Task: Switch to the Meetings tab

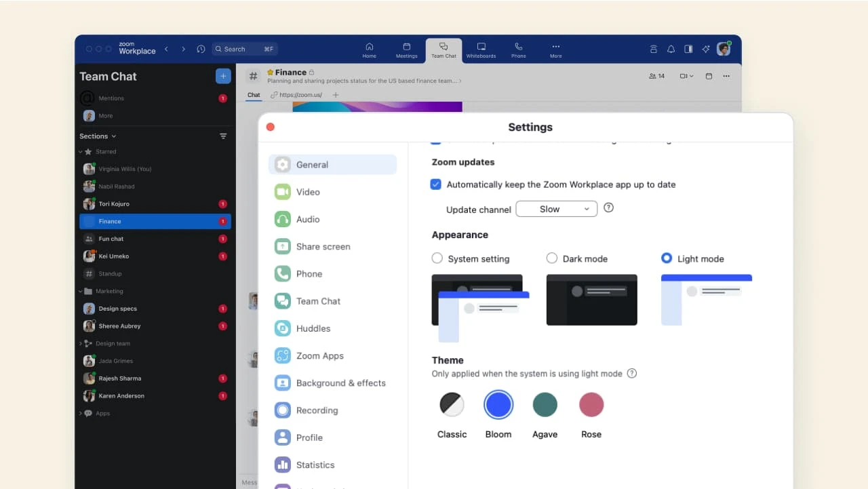Action: pos(406,50)
